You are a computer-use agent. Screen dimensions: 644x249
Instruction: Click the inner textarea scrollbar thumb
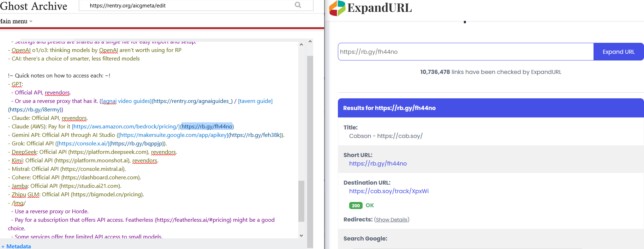301,201
